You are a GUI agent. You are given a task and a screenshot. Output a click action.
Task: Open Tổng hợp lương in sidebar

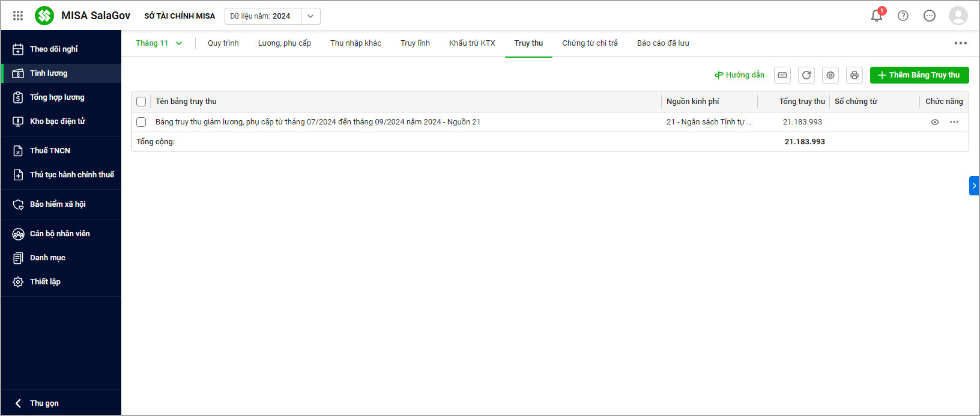pos(61,97)
